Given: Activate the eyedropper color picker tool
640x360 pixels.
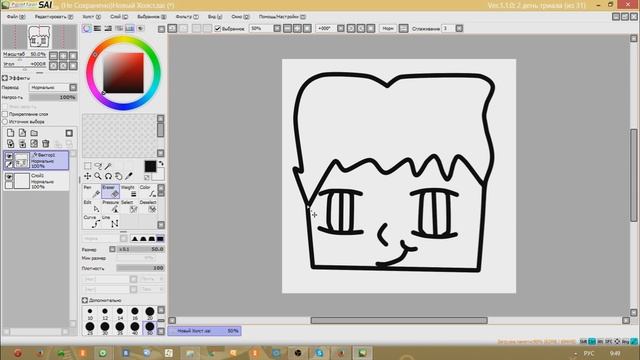Looking at the screenshot, I should (x=129, y=176).
